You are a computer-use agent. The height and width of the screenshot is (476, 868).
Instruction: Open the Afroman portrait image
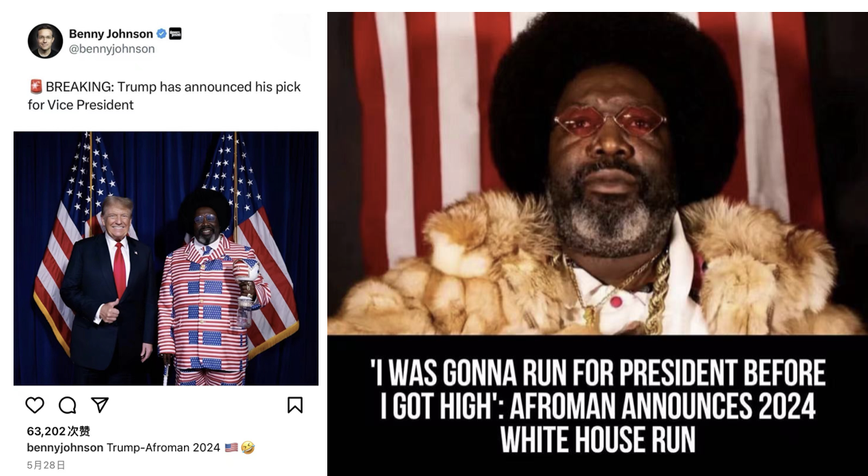point(597,174)
